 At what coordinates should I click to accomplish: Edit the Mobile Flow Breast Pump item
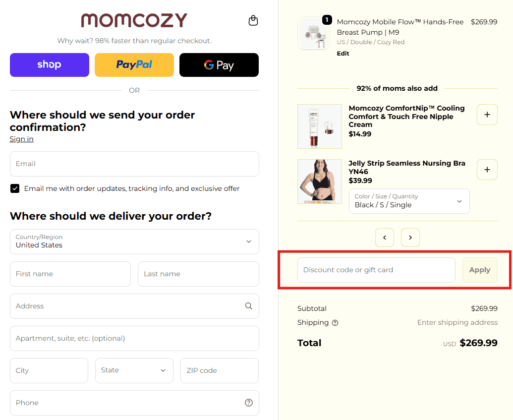pos(343,54)
